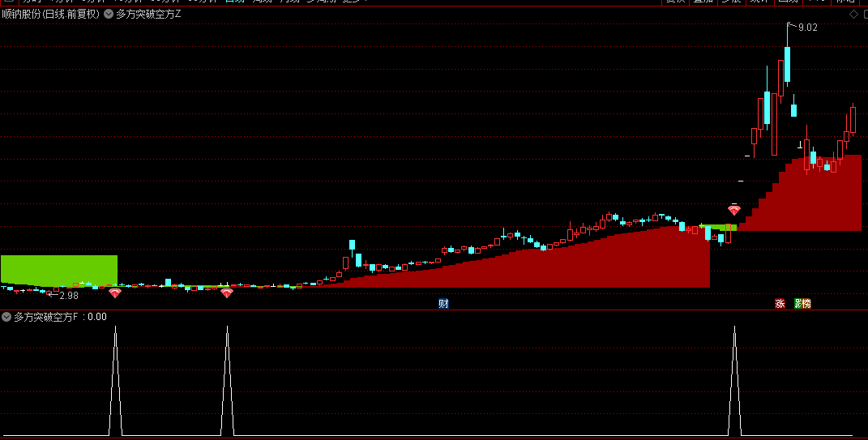Click the 2.98 low price label
Screen dimensions: 868x440
[x=69, y=296]
